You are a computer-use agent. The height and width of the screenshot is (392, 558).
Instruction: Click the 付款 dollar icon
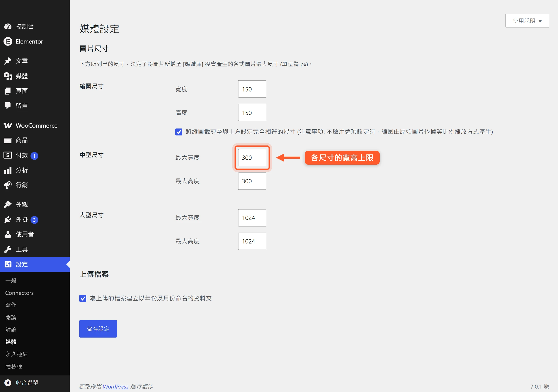point(8,155)
